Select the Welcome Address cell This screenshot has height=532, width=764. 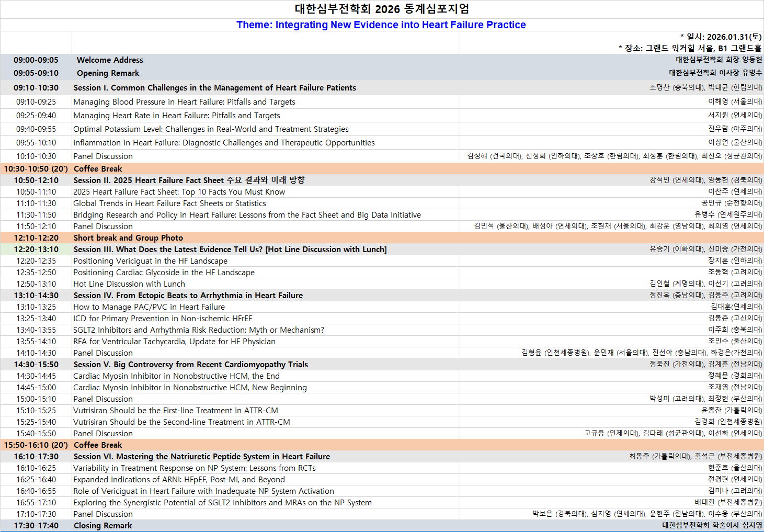coord(110,60)
